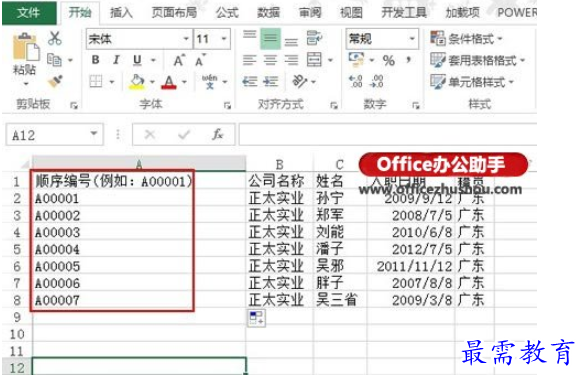The image size is (583, 384).
Task: Apply the red font color A
Action: (169, 82)
